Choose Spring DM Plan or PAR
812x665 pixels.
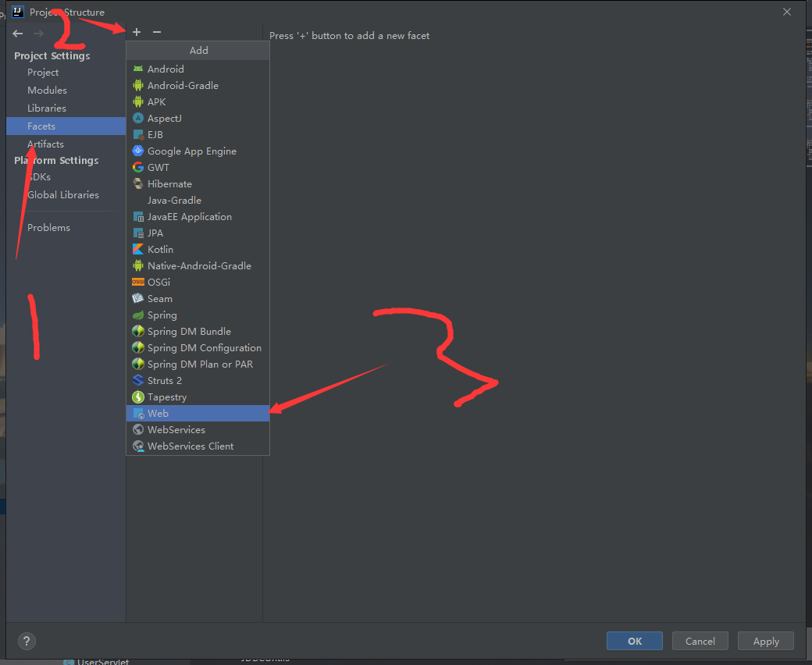(198, 364)
